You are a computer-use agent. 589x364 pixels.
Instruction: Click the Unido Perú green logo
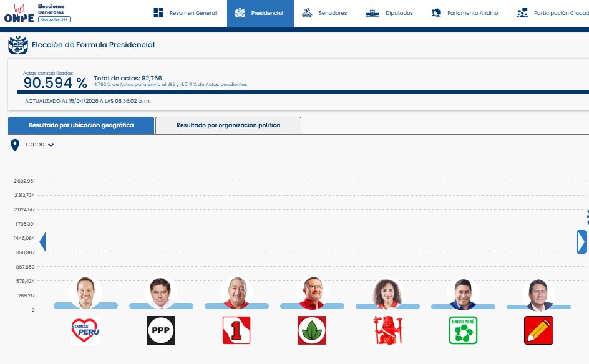463,330
